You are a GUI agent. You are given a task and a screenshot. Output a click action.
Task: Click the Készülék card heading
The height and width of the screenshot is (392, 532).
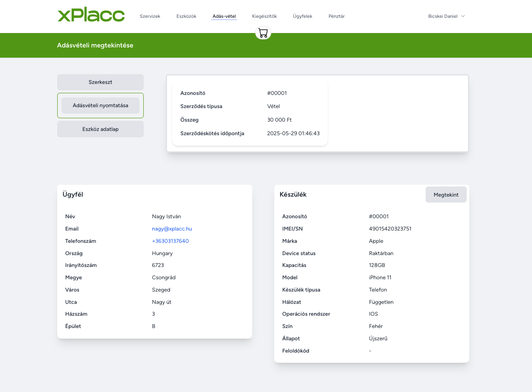(293, 195)
